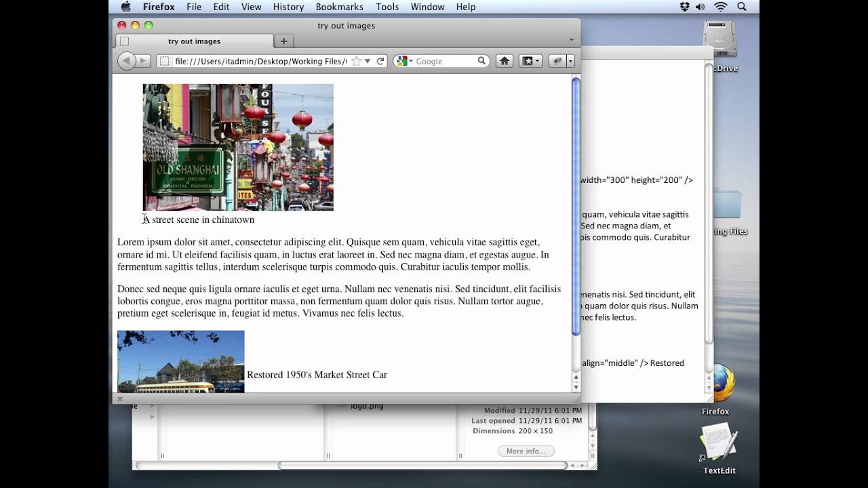Select the 'try out images' tab
868x488 pixels.
[x=194, y=41]
